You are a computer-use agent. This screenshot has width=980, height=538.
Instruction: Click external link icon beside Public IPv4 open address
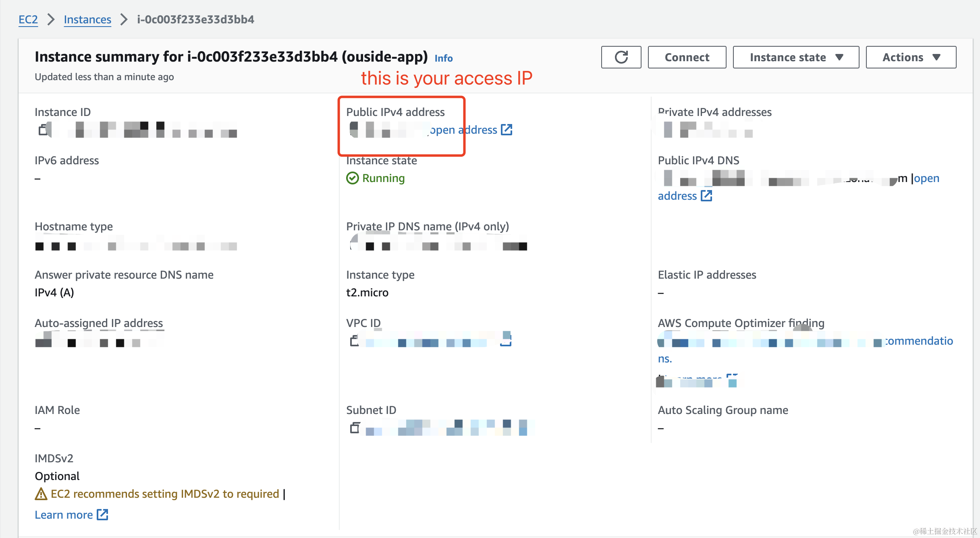click(x=506, y=130)
